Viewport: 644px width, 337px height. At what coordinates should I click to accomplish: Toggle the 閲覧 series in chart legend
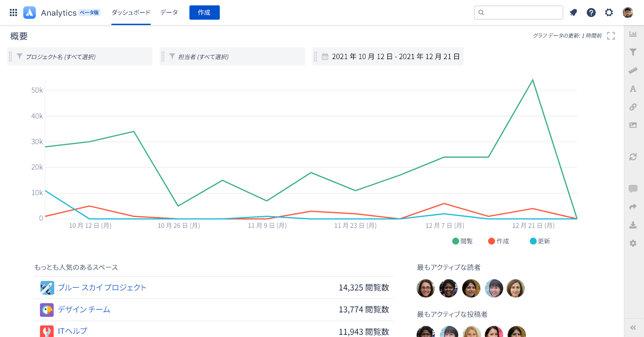(x=462, y=241)
